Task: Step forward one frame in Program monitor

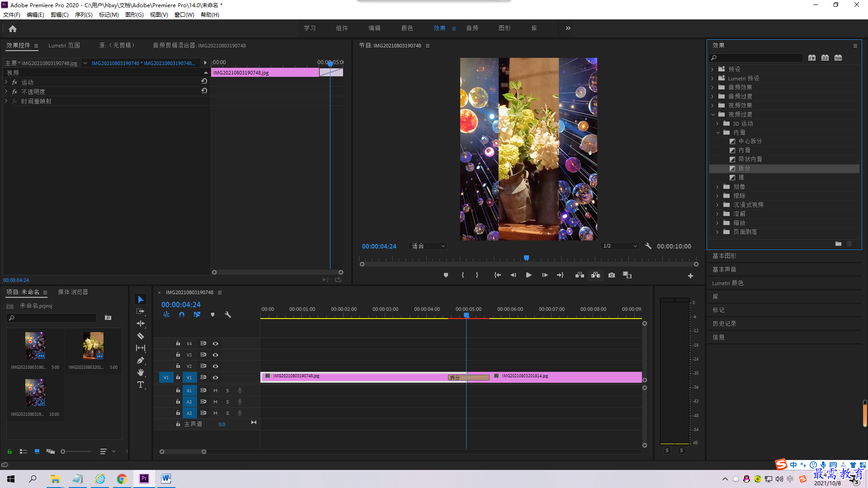Action: 545,275
